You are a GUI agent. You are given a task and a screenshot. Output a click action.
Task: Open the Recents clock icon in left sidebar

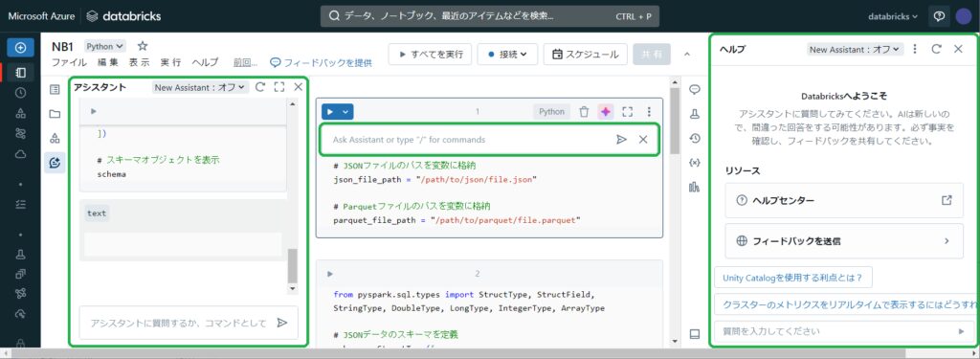point(21,93)
